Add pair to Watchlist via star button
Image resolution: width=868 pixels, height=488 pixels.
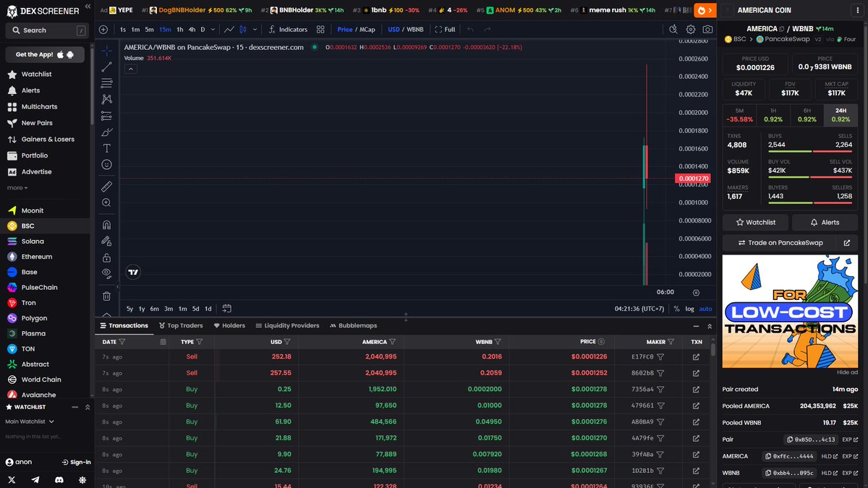[755, 222]
